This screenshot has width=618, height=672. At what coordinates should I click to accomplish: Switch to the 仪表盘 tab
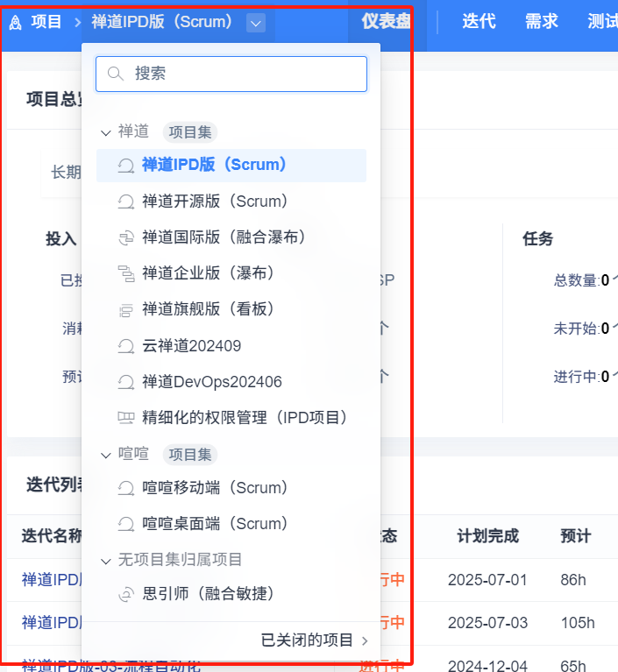[385, 21]
